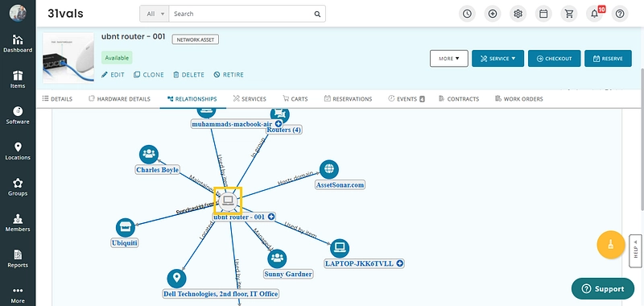
Task: Open settings gear icon
Action: tap(518, 14)
